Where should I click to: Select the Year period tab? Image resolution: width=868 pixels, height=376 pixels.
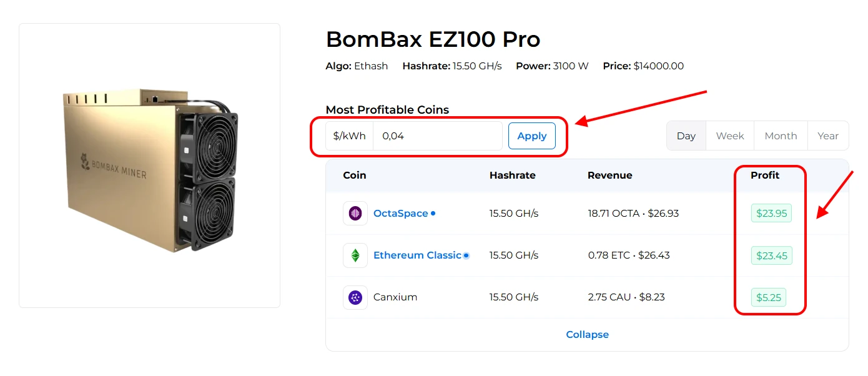[x=828, y=136]
